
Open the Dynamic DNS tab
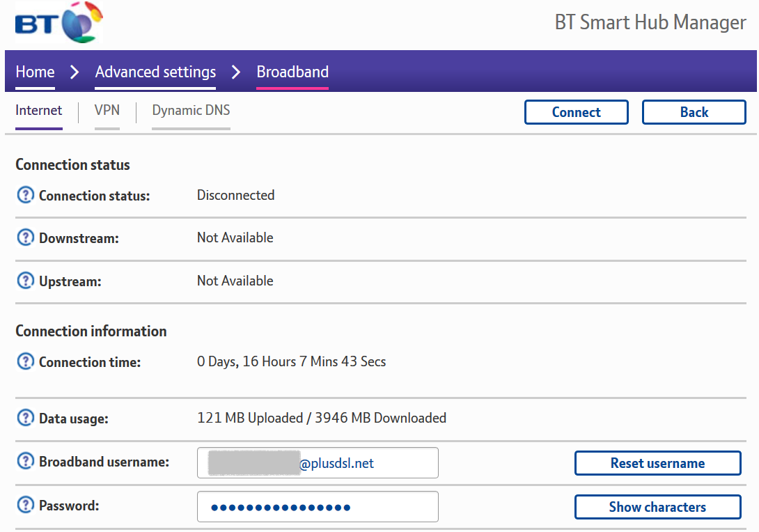click(x=191, y=111)
